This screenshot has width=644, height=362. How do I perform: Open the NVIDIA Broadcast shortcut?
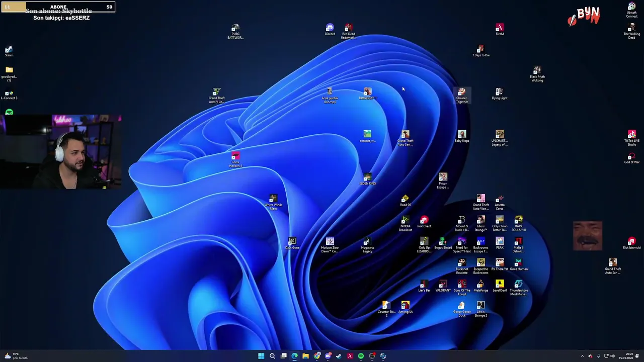pos(405,224)
